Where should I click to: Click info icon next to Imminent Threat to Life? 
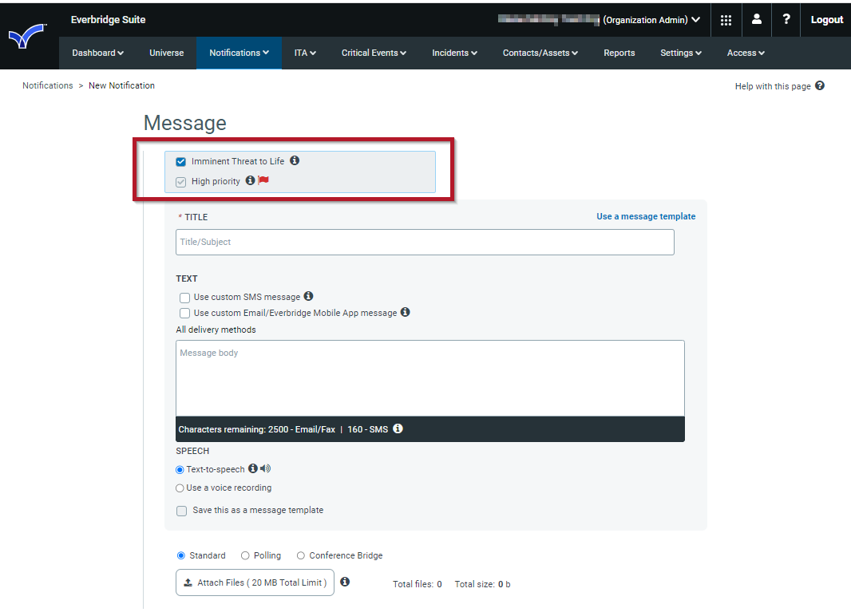click(294, 160)
